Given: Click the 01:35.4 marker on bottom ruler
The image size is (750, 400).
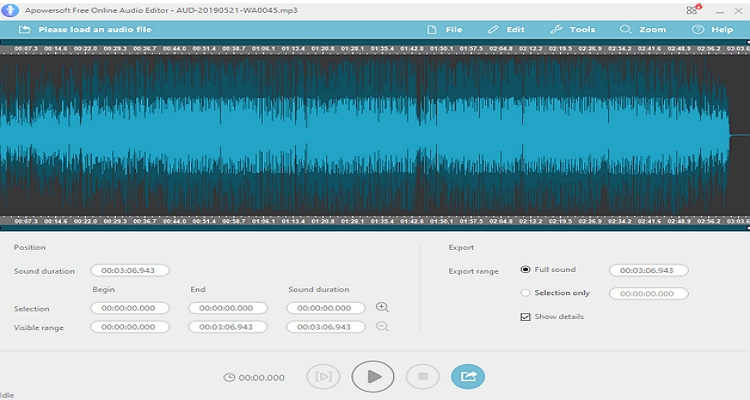Looking at the screenshot, I should tap(382, 221).
